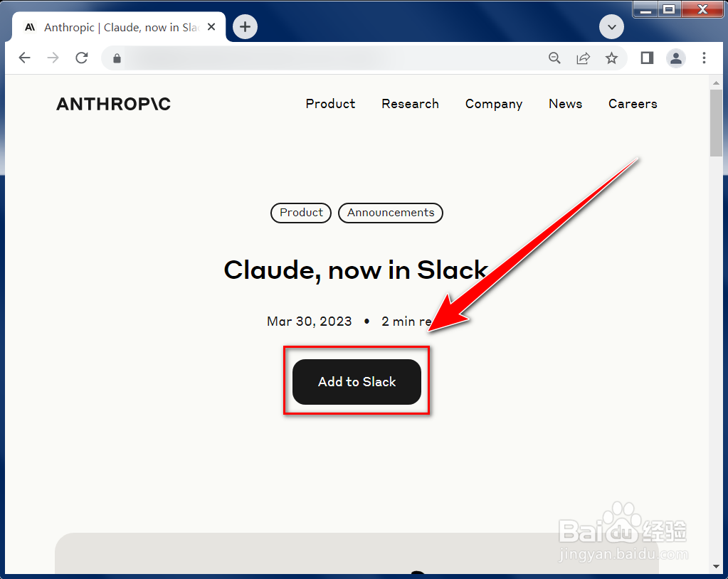Click the share page icon
Viewport: 728px width, 579px height.
(583, 58)
